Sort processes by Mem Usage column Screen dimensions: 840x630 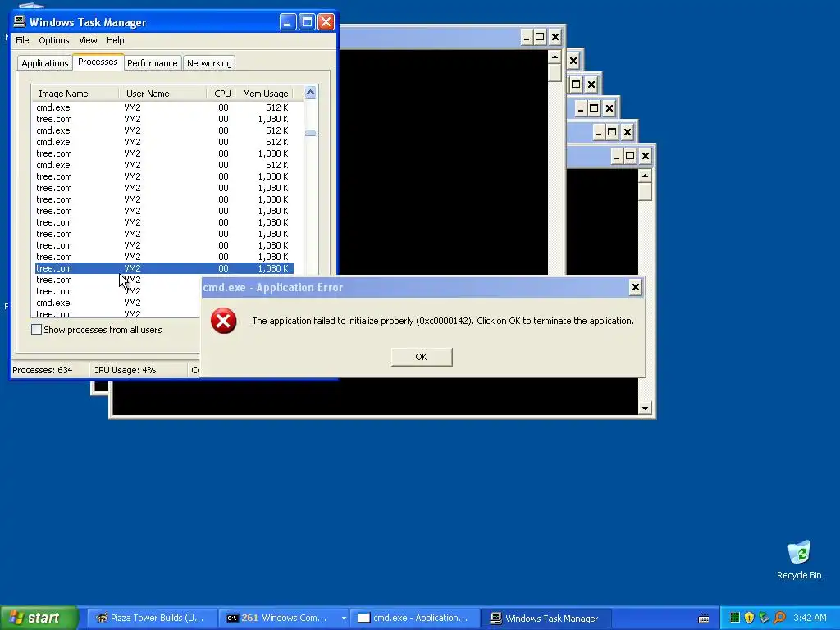(x=265, y=94)
